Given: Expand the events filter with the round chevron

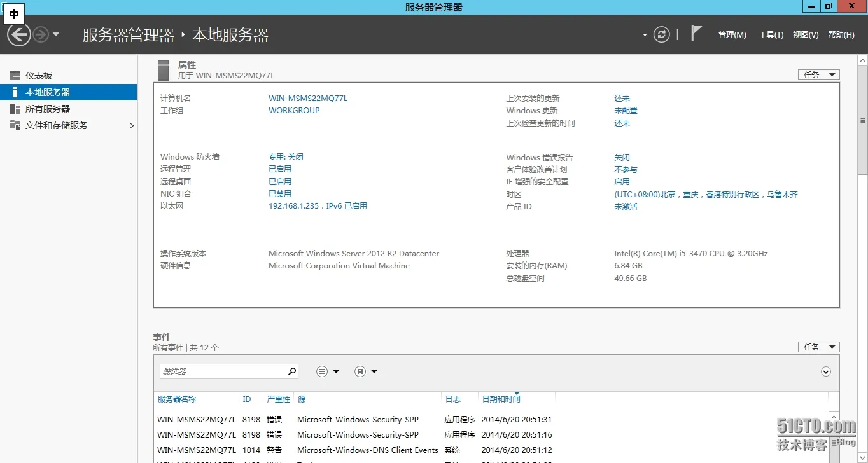Looking at the screenshot, I should click(826, 371).
